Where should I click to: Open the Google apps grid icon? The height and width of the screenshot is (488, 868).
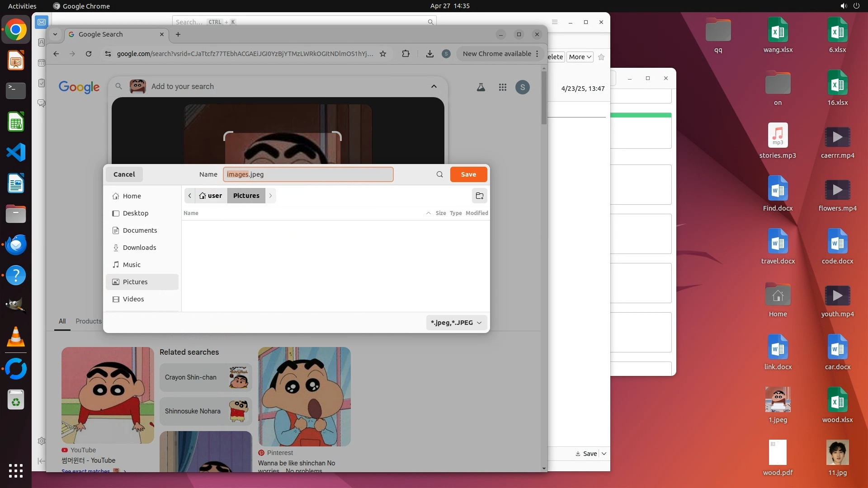tap(502, 87)
